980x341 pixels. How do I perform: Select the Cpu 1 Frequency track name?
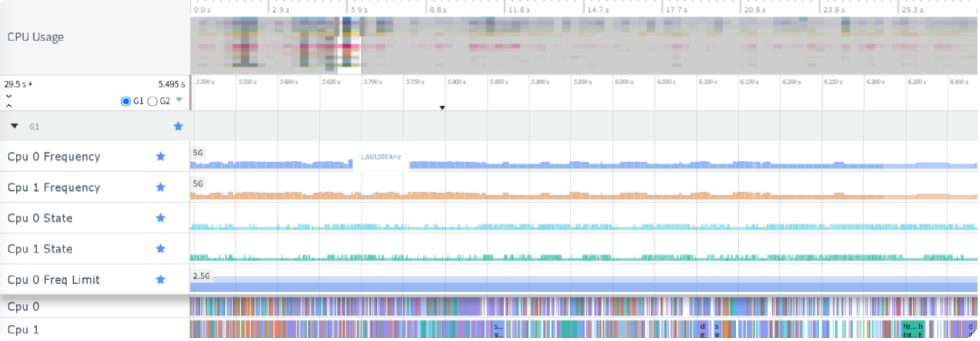[x=54, y=187]
